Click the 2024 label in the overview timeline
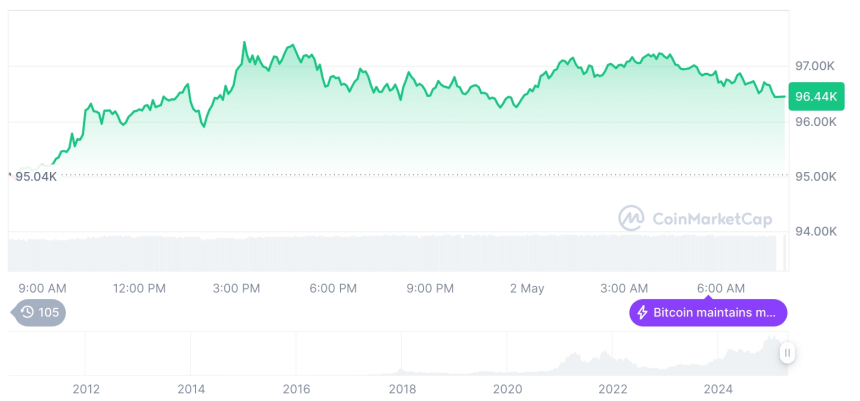 pos(718,388)
